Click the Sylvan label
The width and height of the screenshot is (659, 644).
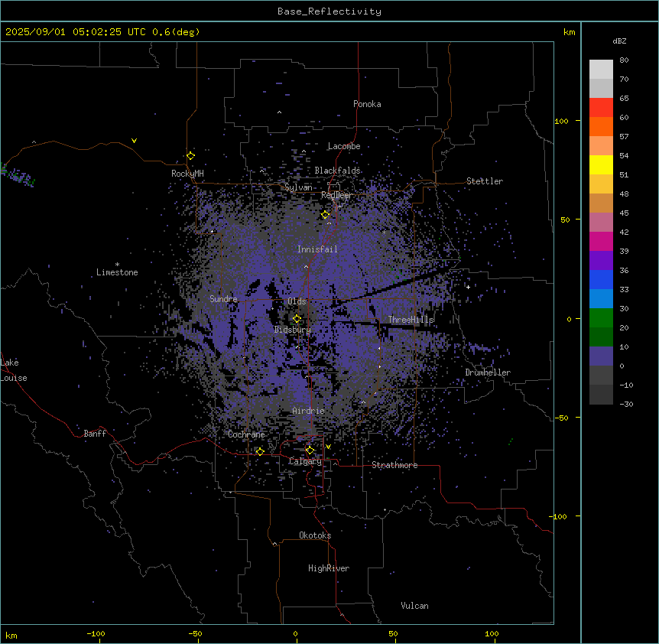(x=298, y=187)
